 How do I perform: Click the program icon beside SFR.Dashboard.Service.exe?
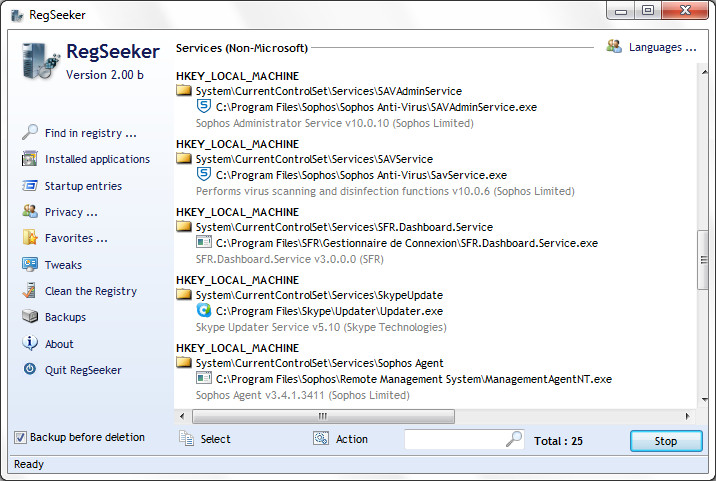(204, 242)
